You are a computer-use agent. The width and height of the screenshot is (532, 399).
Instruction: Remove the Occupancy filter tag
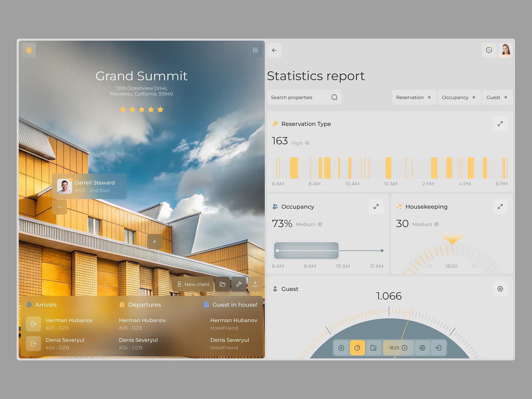[474, 97]
